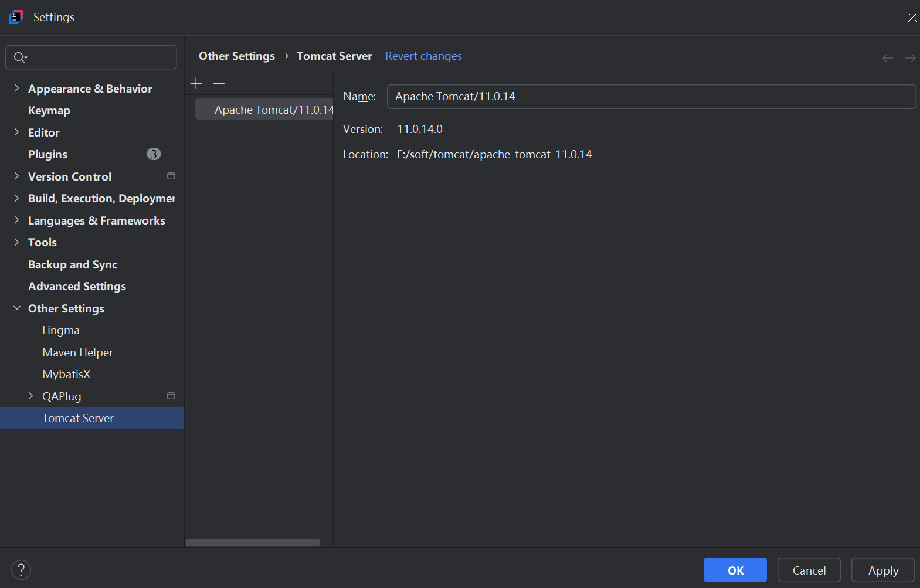Click the Version: label
920x588 pixels.
click(363, 129)
